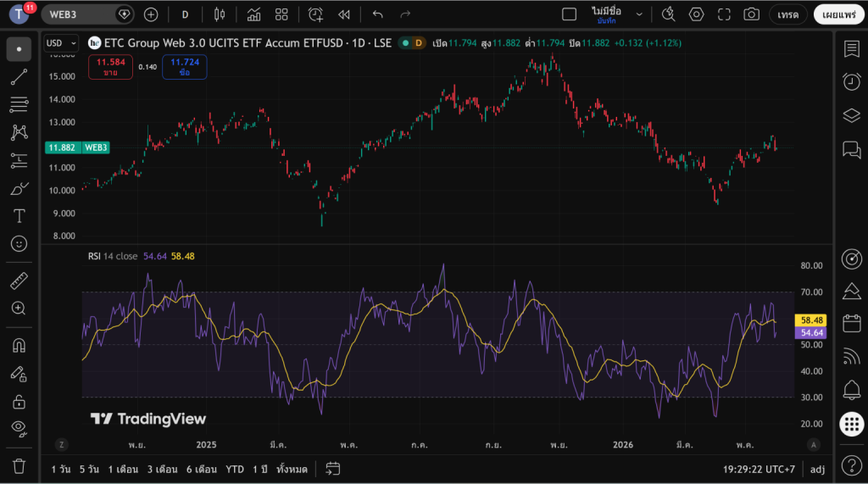Select the 1 เดือน time range

123,469
